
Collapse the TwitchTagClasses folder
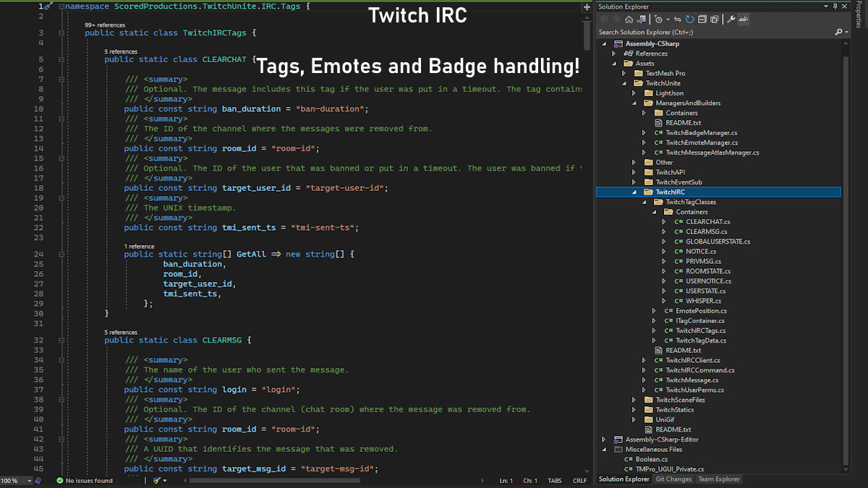(x=644, y=202)
